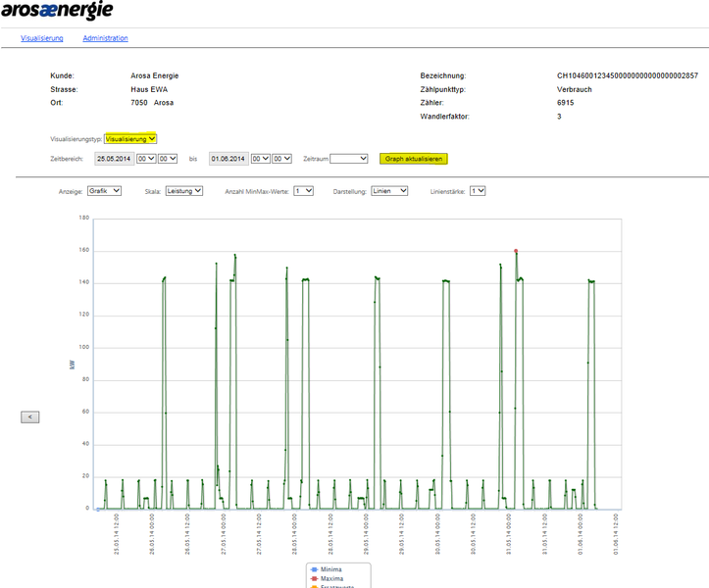Viewport: 709px width, 588px height.
Task: Expand the Anzahl MinMax-Werte dropdown
Action: (x=305, y=191)
